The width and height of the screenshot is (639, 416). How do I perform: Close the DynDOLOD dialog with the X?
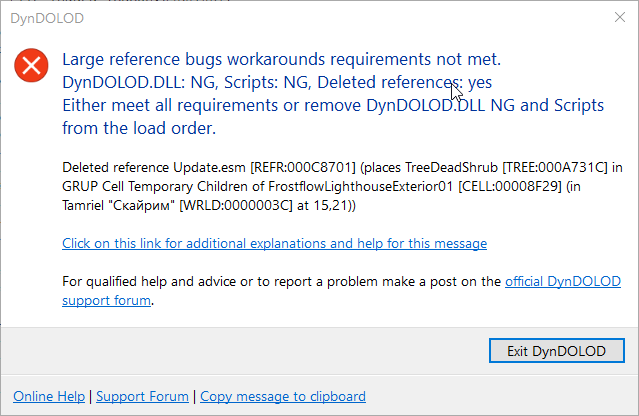click(620, 17)
